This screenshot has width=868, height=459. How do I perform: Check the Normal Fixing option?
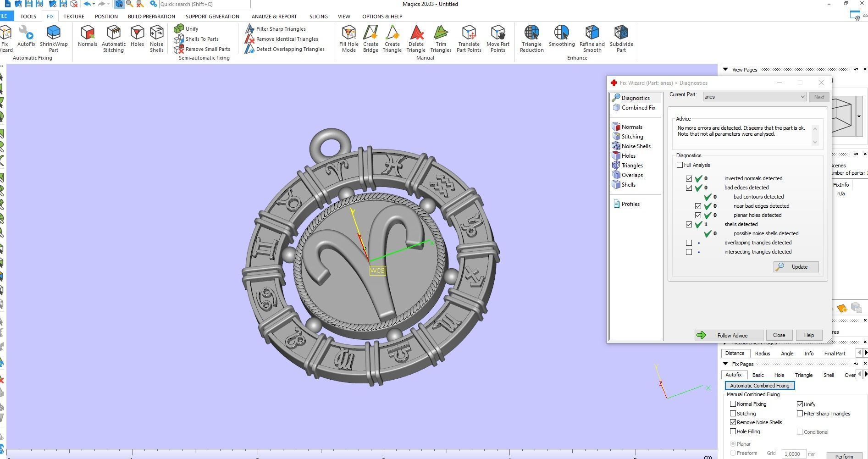[x=733, y=404]
